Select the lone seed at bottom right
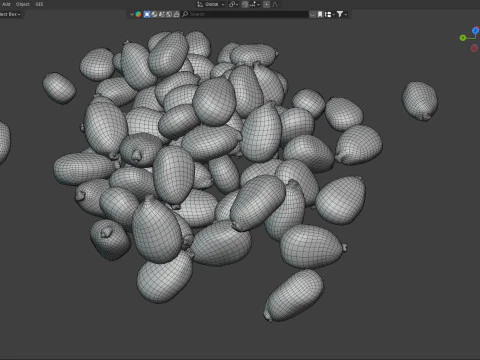The width and height of the screenshot is (480, 360). click(294, 295)
